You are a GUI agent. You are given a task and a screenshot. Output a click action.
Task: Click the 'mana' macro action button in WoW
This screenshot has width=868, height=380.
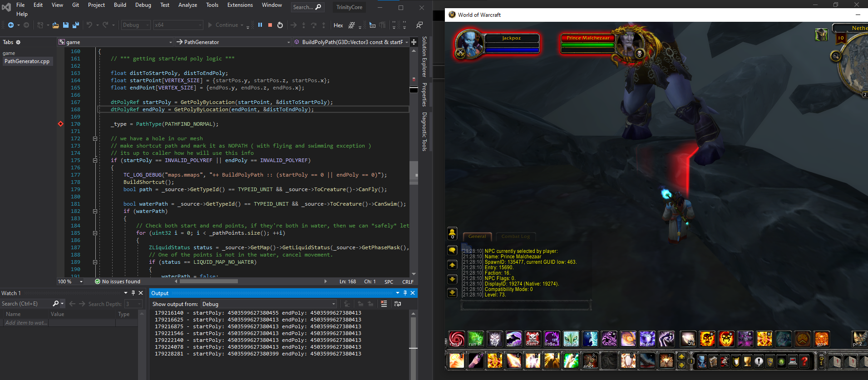(647, 339)
